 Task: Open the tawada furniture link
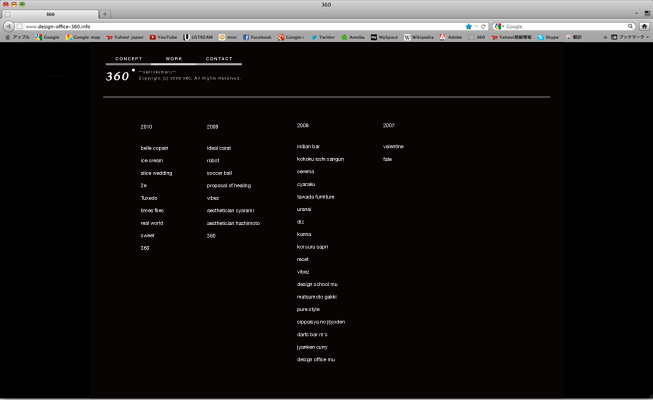315,197
